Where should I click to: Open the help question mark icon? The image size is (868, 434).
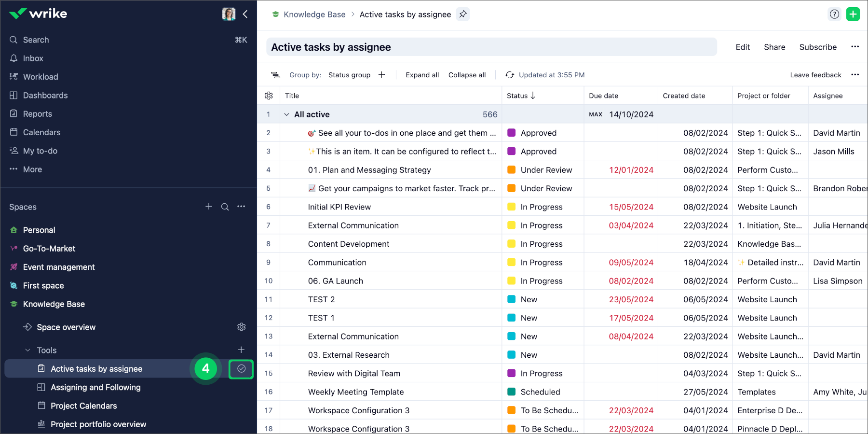[834, 14]
